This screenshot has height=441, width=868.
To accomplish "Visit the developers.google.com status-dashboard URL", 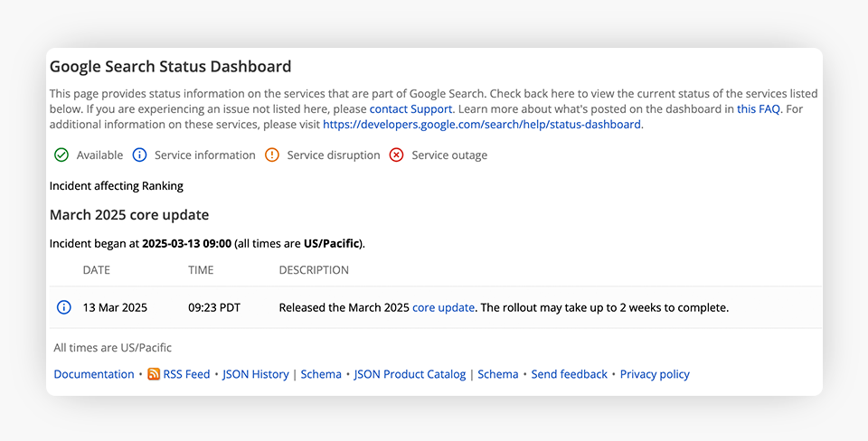I will pyautogui.click(x=481, y=125).
